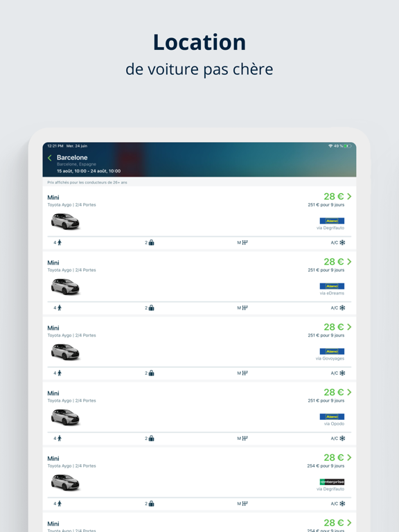Tap the luggage icon in second listing
This screenshot has width=399, height=532.
point(151,308)
